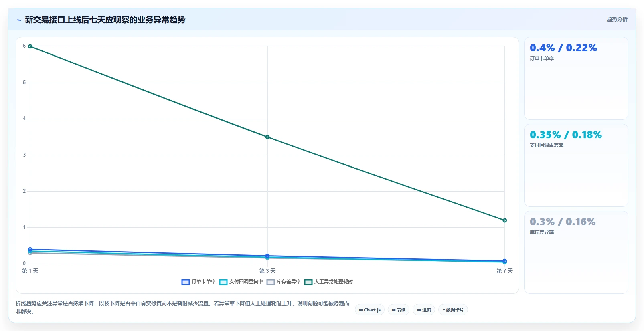
Task: Click the chart title heading text
Action: (x=105, y=20)
